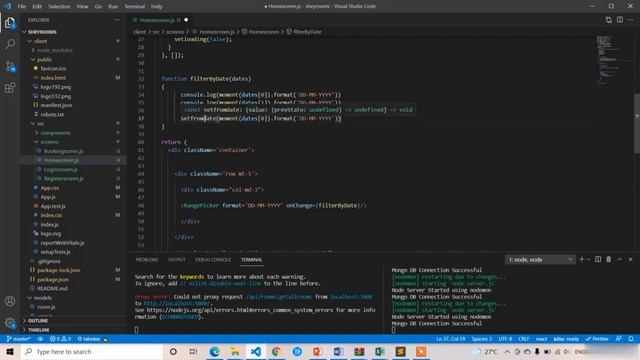Viewport: 640px width, 360px height.
Task: Expand the components folder
Action: tap(56, 133)
